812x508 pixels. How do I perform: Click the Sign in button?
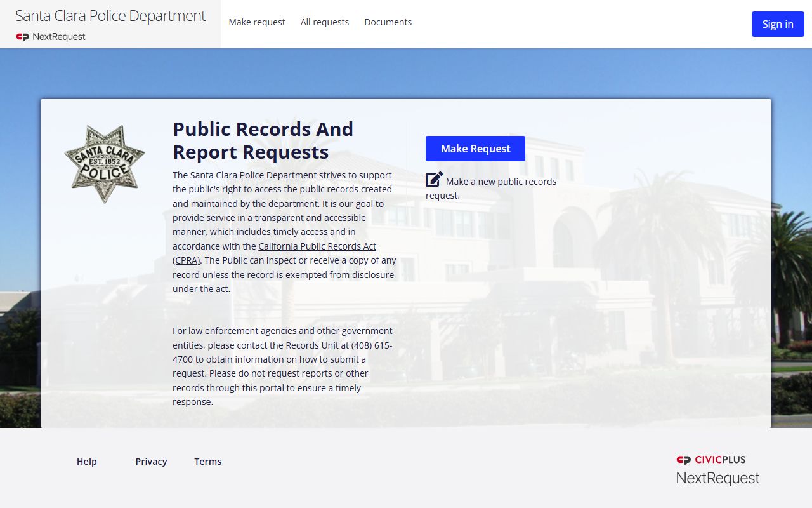[778, 24]
